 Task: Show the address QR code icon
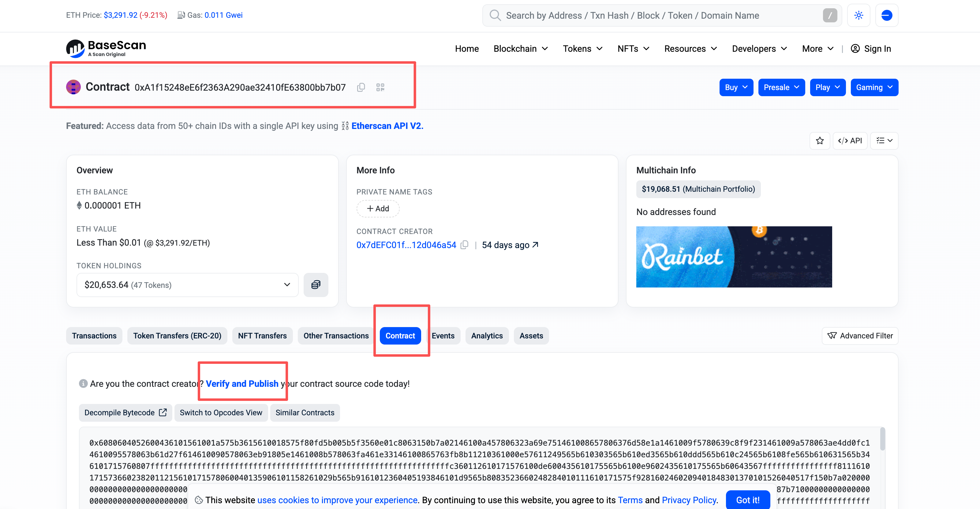pyautogui.click(x=380, y=87)
